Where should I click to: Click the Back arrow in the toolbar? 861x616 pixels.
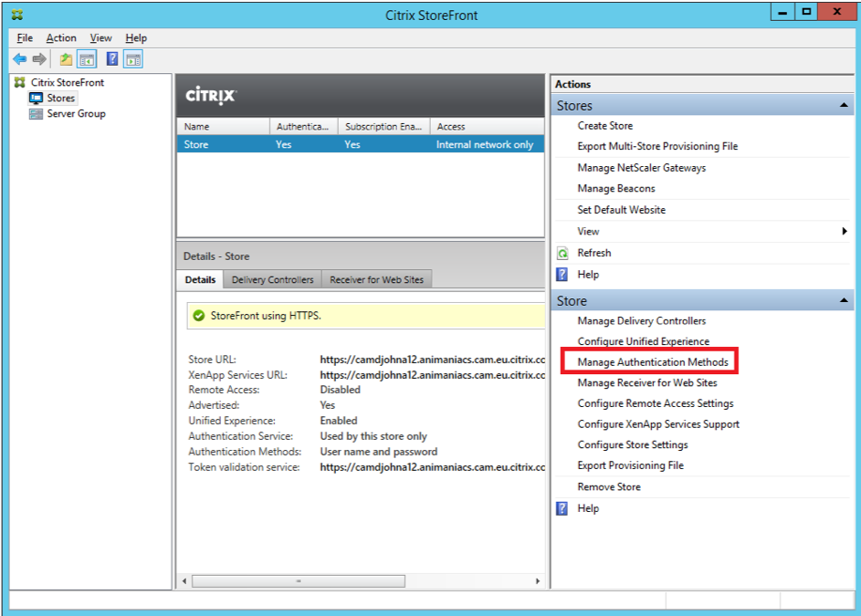pos(19,59)
